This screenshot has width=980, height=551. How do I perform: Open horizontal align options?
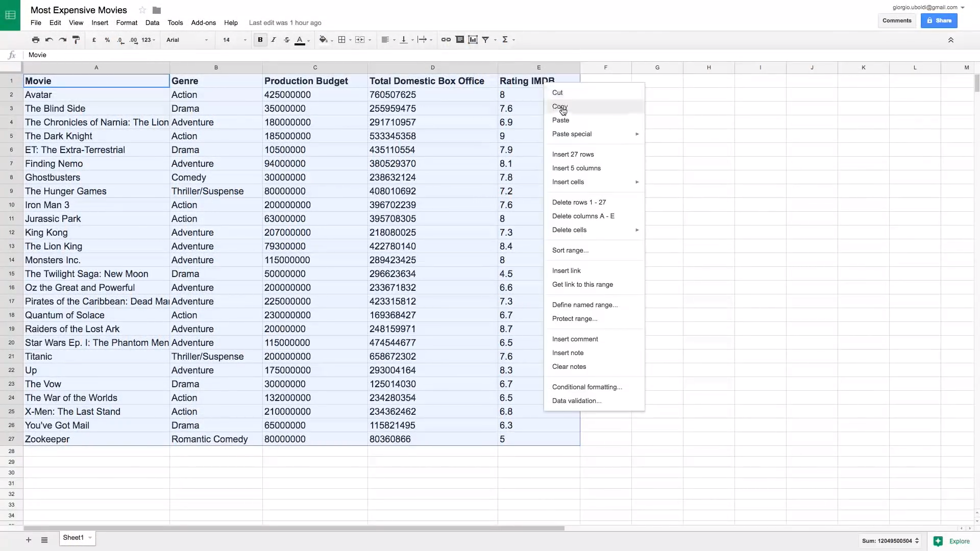386,40
